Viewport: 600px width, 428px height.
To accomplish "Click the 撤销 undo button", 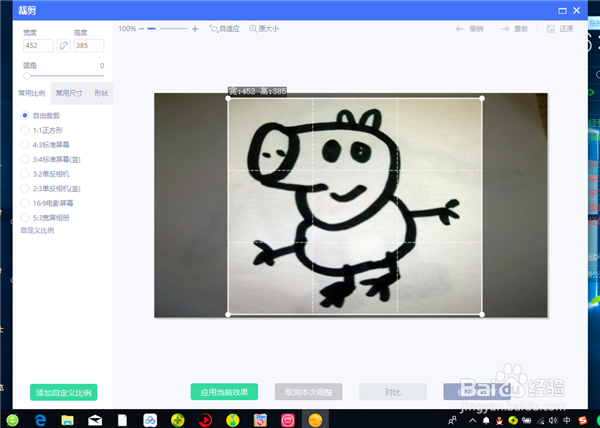I will tap(470, 29).
